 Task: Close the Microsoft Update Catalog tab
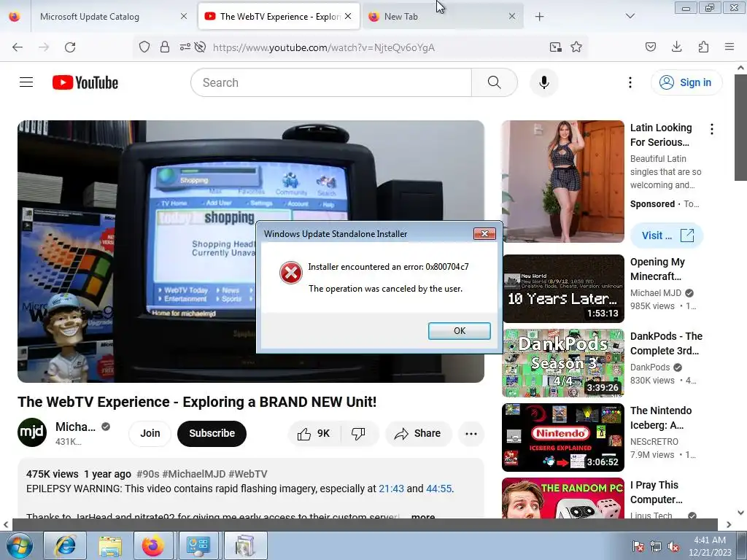(183, 16)
